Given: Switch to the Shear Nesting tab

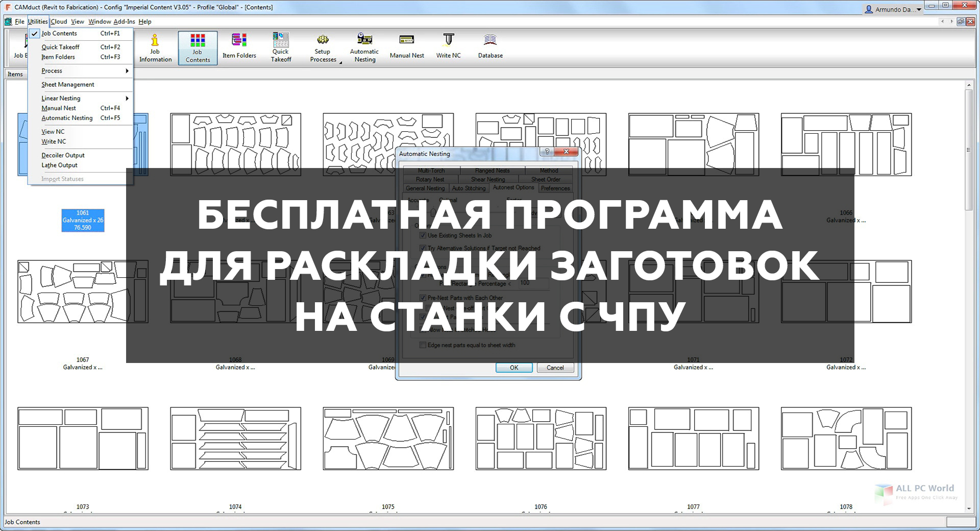Looking at the screenshot, I should 488,179.
